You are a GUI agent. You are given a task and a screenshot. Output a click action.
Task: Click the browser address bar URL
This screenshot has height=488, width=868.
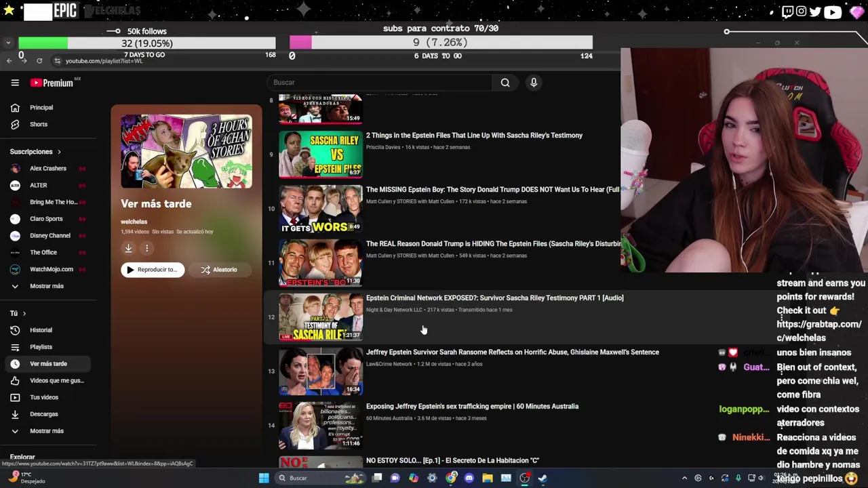tap(104, 61)
